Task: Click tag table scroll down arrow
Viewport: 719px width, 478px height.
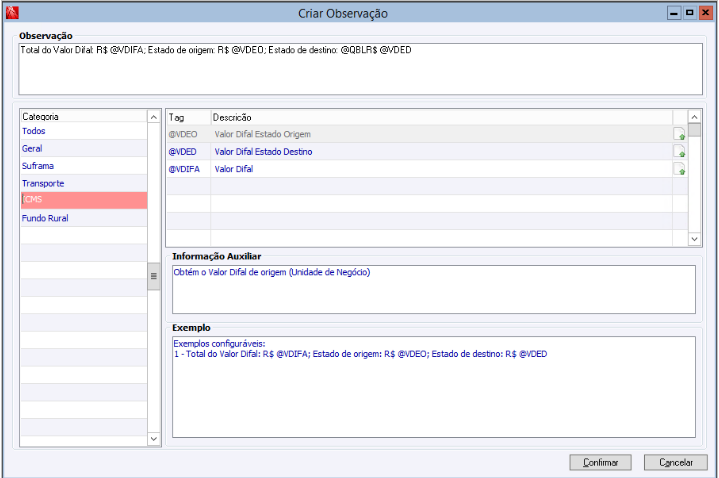Action: pyautogui.click(x=694, y=239)
